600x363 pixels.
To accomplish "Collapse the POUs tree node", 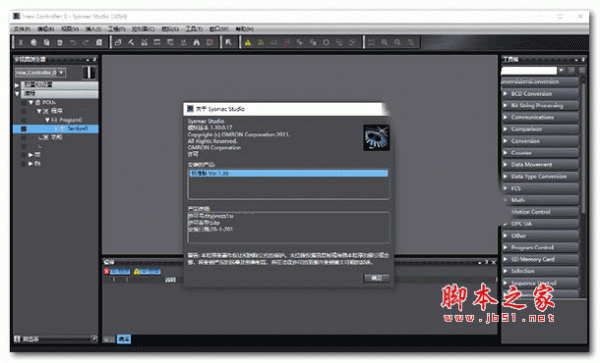I will tap(31, 103).
